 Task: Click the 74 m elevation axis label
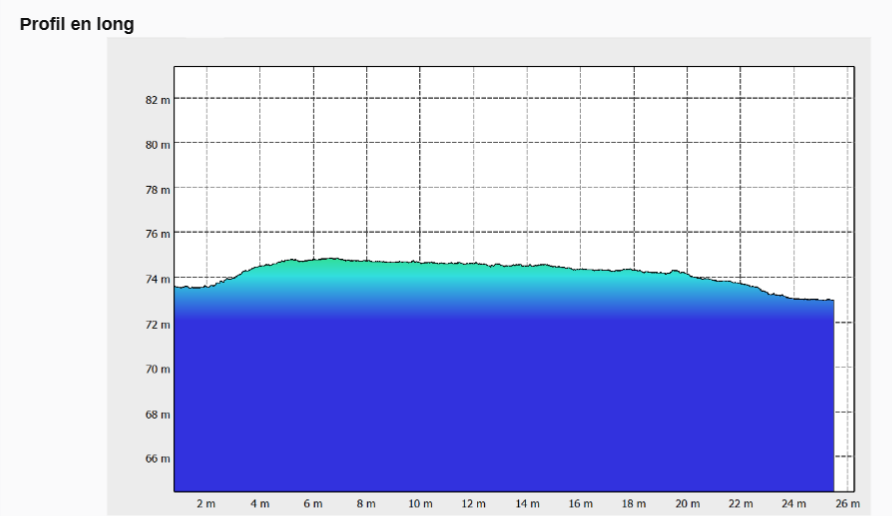[158, 279]
